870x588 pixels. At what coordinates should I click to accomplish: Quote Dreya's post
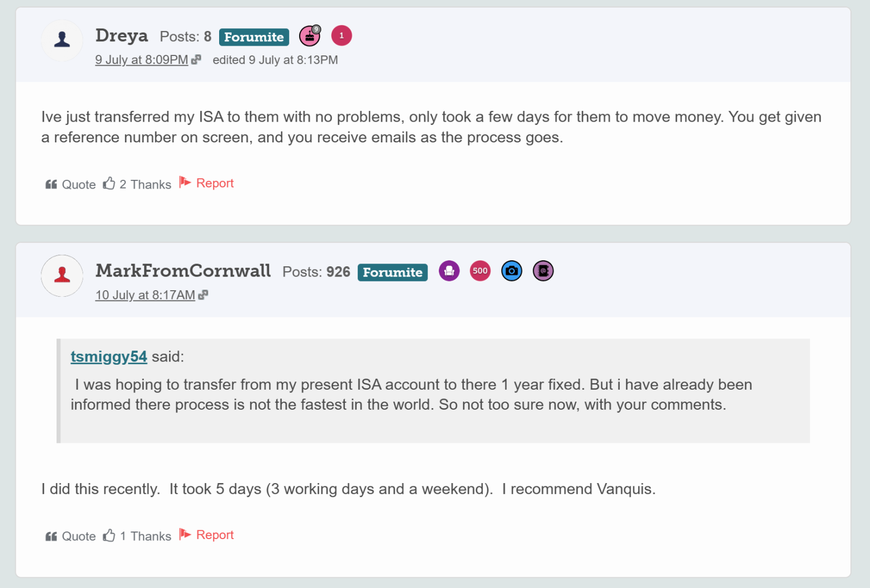(71, 184)
